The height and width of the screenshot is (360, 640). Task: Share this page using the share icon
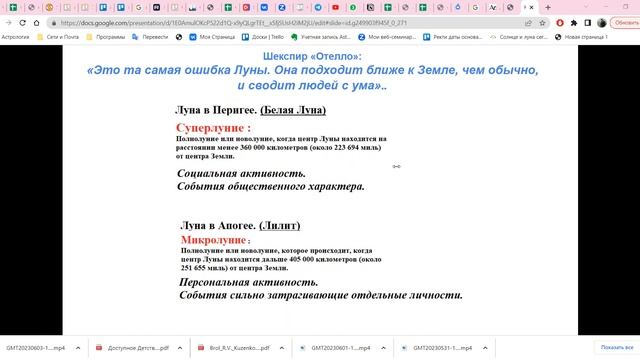pos(529,23)
